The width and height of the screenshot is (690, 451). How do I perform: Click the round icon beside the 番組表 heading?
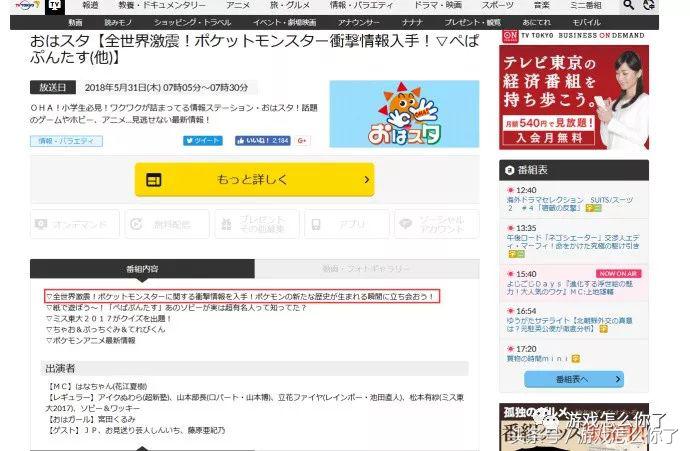[510, 170]
